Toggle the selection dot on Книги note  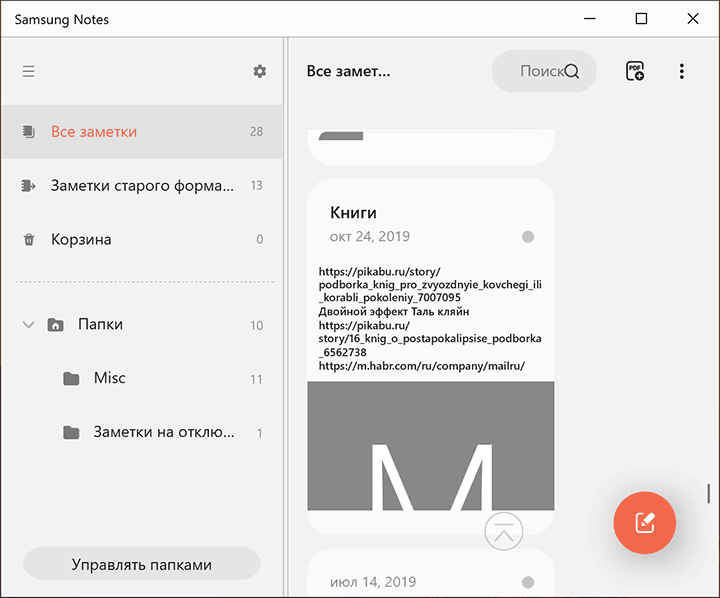528,237
